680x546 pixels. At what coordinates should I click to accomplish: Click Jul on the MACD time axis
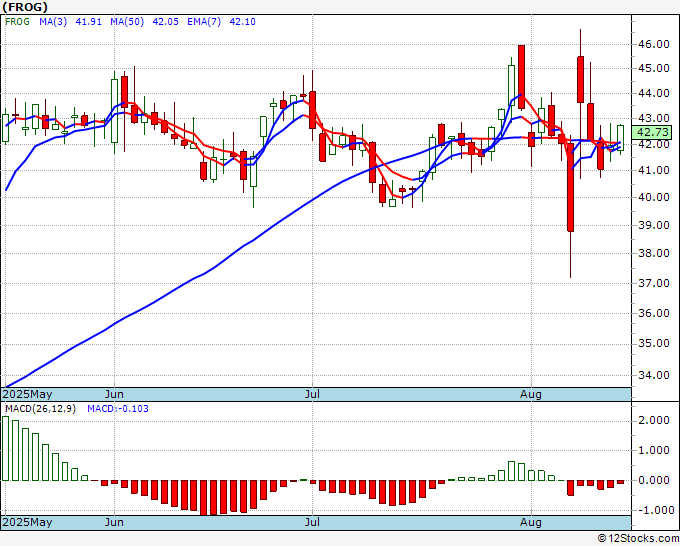tap(312, 522)
